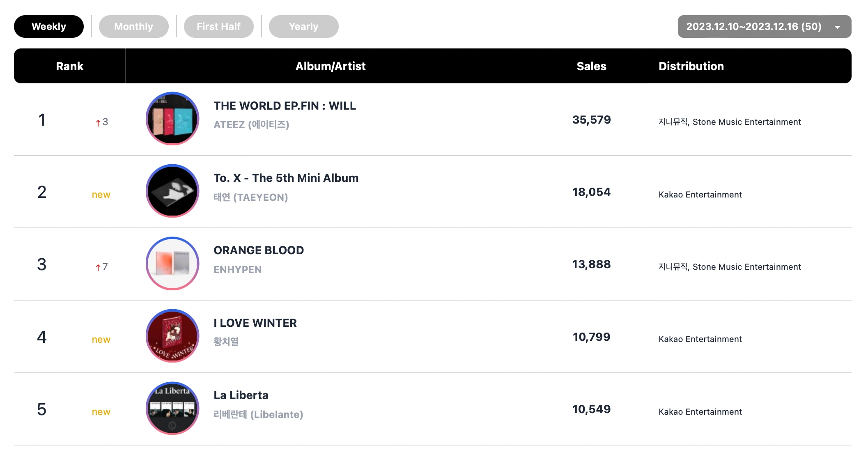
Task: Open THE WORLD EP.FIN : WILL title link
Action: 285,106
